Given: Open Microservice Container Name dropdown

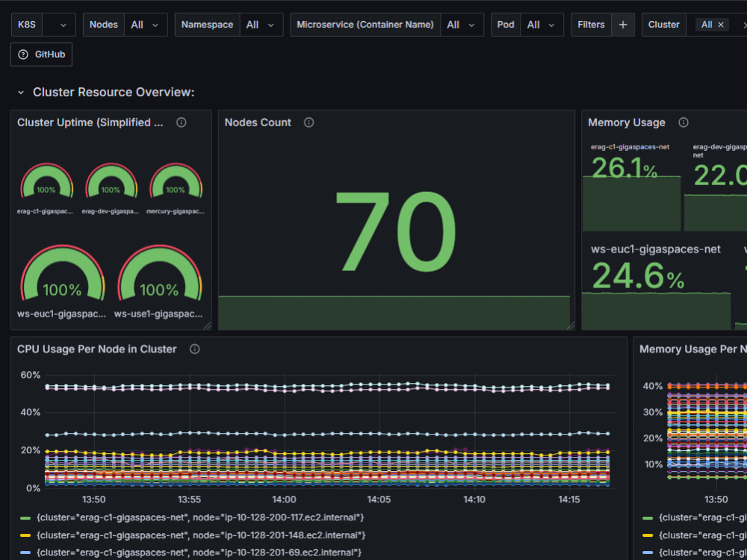Looking at the screenshot, I should 462,25.
